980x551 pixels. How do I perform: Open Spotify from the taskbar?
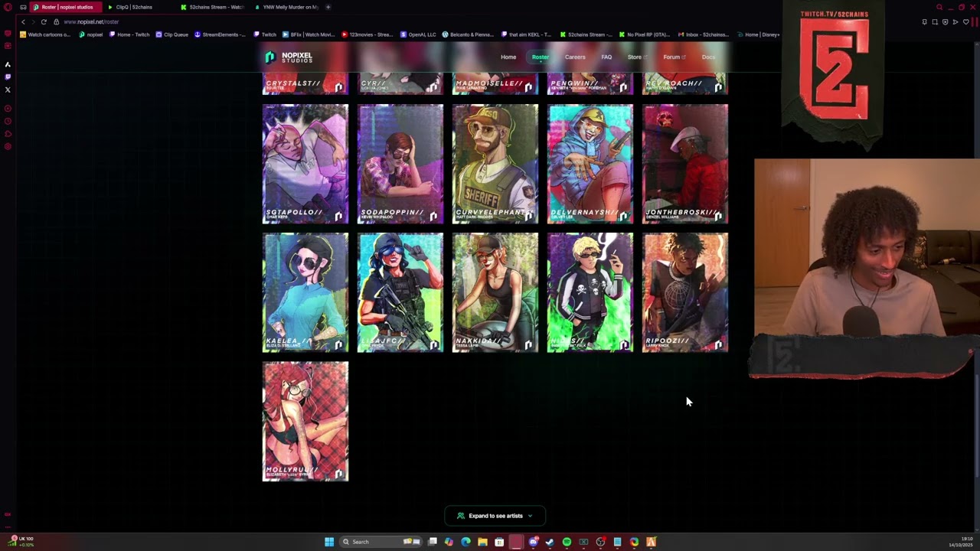tap(567, 542)
